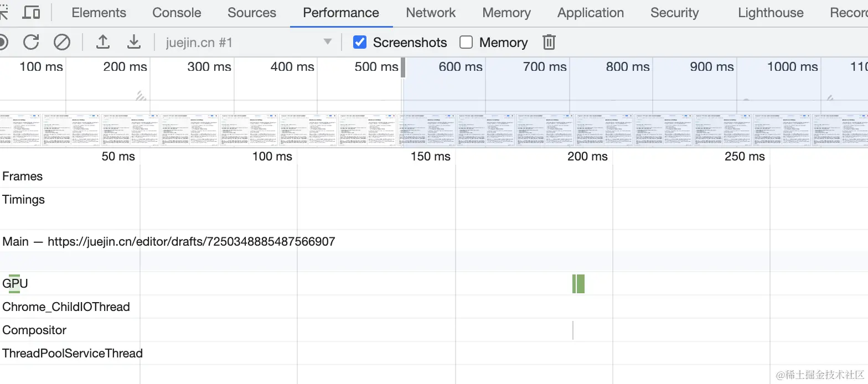Viewport: 868px width, 384px height.
Task: Enable the Memory checkbox
Action: (x=466, y=42)
